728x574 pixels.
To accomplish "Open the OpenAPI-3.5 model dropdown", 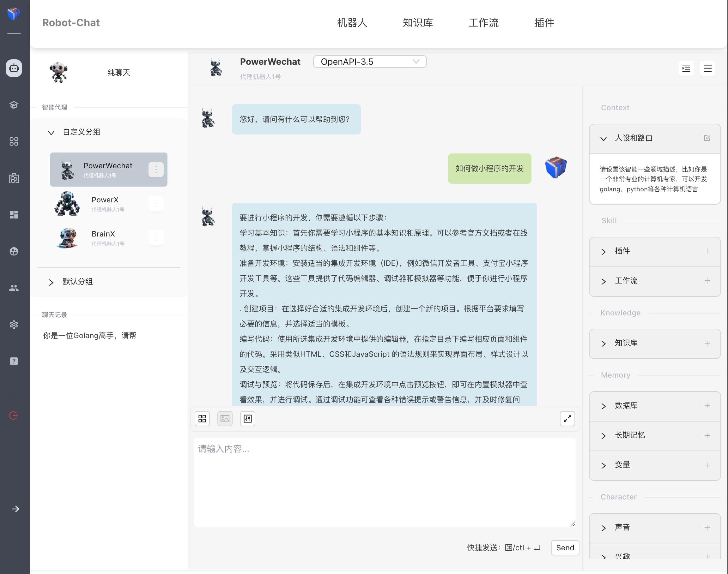I will 370,62.
